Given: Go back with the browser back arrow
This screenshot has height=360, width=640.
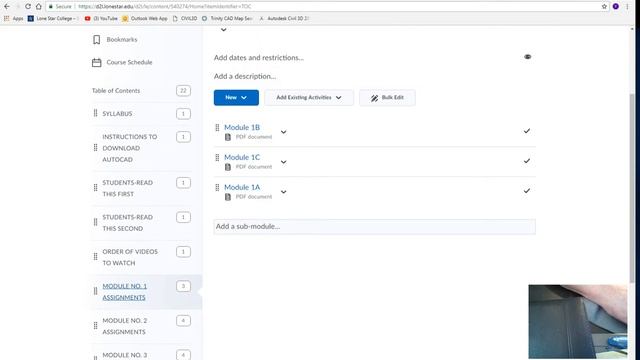Looking at the screenshot, I should (7, 7).
